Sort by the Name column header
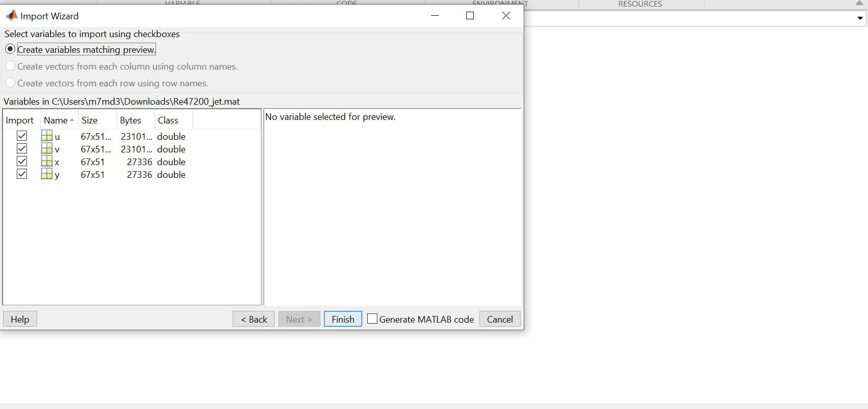 click(x=59, y=120)
